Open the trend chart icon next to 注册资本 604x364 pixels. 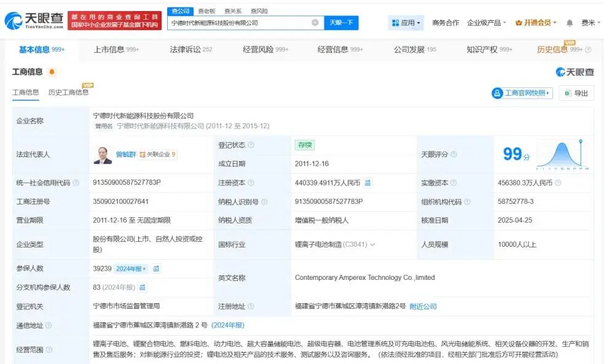368,183
